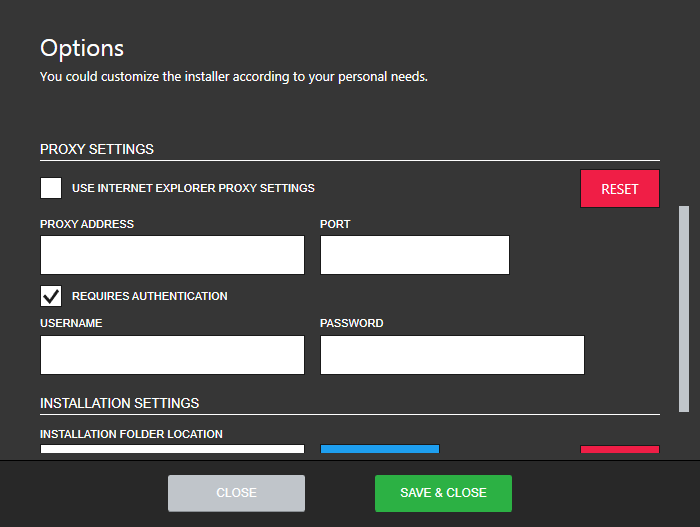700x527 pixels.
Task: Uncheck the Requires Authentication checkbox
Action: [x=51, y=296]
